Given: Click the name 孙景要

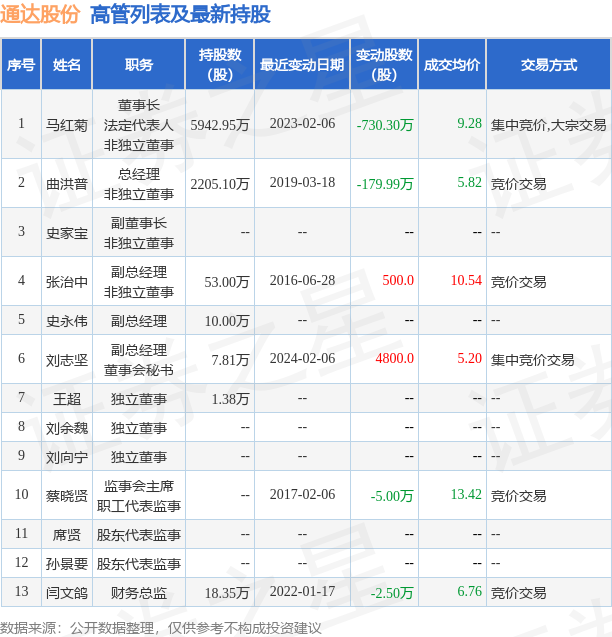Looking at the screenshot, I should (67, 564).
